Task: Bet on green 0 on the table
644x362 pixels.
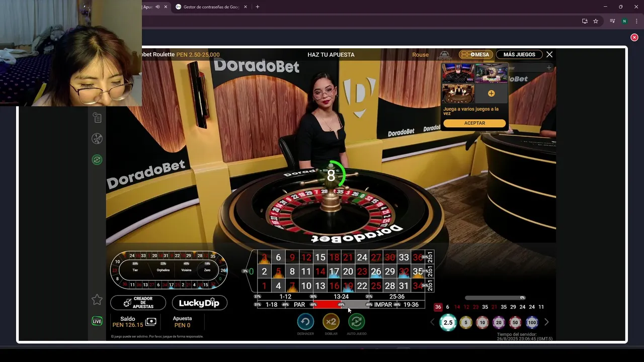Action: pyautogui.click(x=251, y=271)
